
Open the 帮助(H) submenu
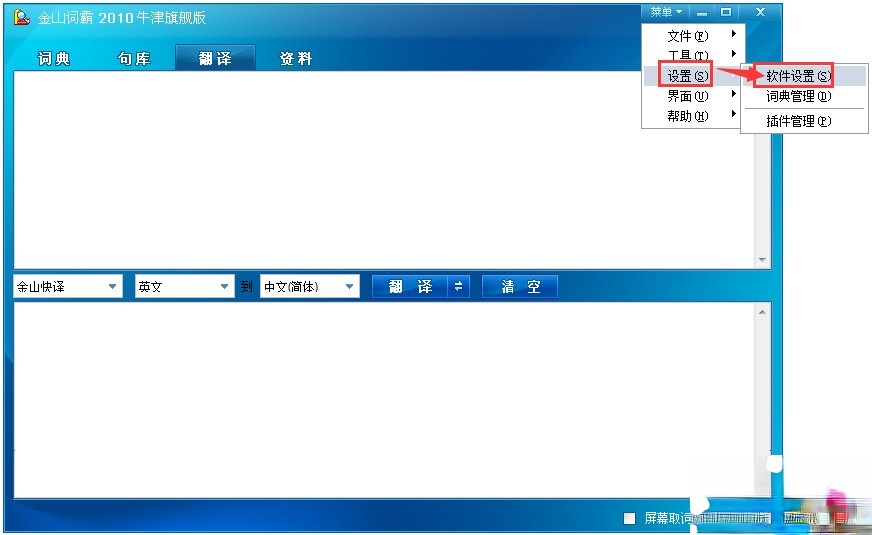click(x=691, y=116)
